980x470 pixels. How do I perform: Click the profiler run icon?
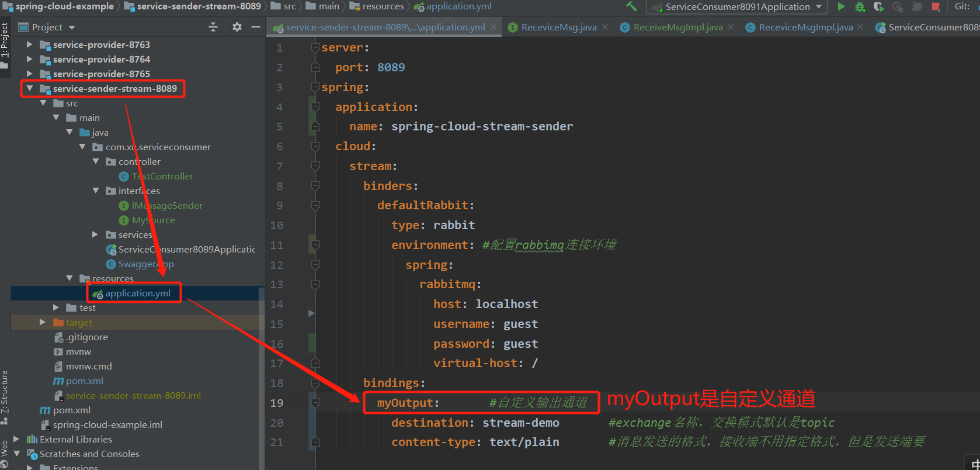[x=898, y=7]
